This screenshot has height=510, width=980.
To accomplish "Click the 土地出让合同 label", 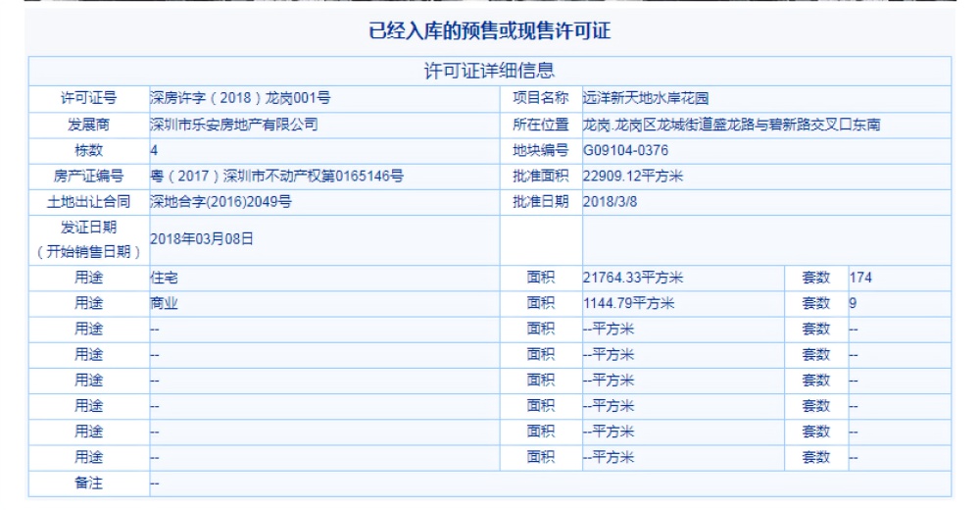I will [88, 201].
